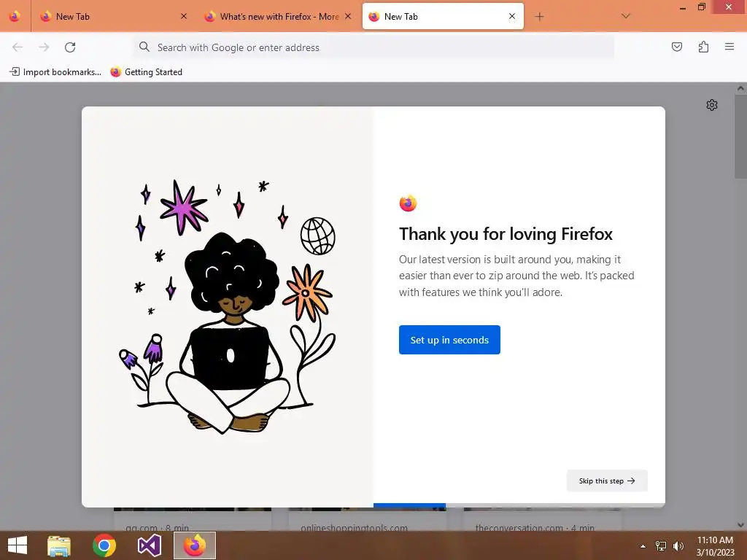The height and width of the screenshot is (560, 747).
Task: Switch to the first New Tab
Action: [113, 16]
